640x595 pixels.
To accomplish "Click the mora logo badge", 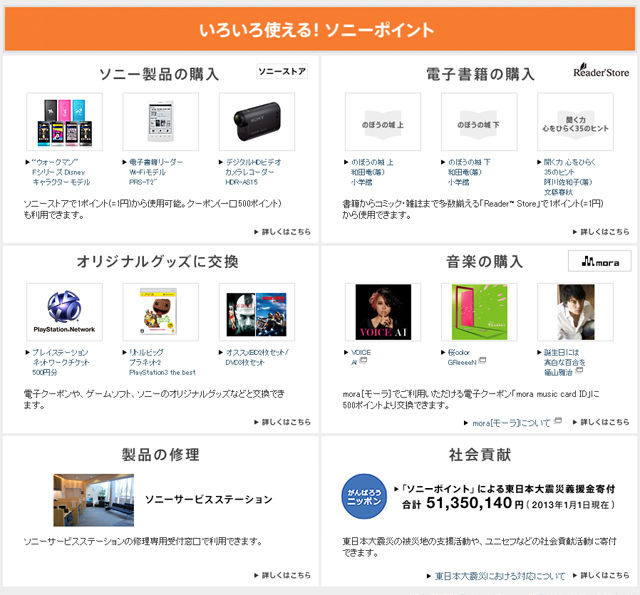I will pyautogui.click(x=600, y=261).
